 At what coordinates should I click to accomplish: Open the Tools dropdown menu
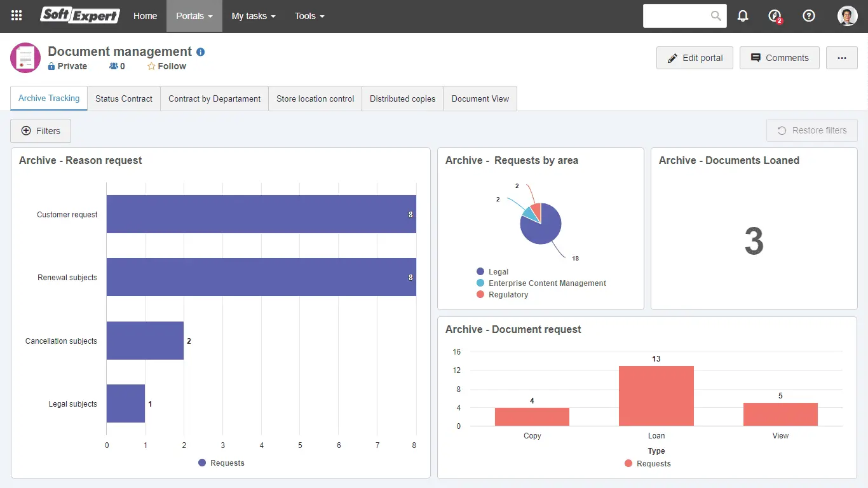point(309,16)
